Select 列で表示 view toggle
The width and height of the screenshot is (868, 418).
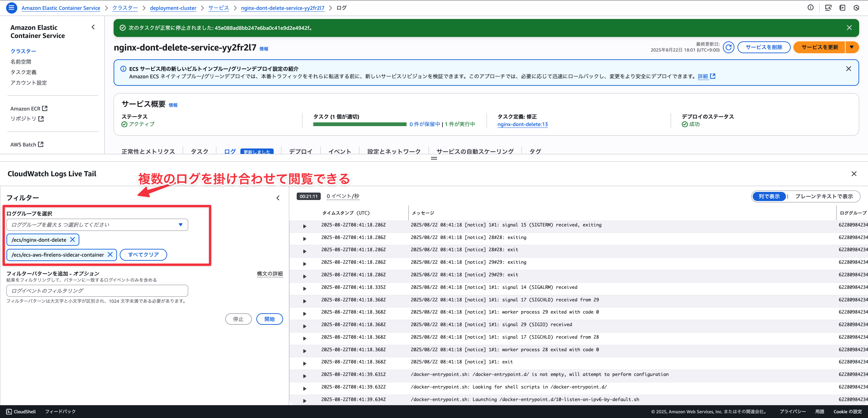click(769, 196)
